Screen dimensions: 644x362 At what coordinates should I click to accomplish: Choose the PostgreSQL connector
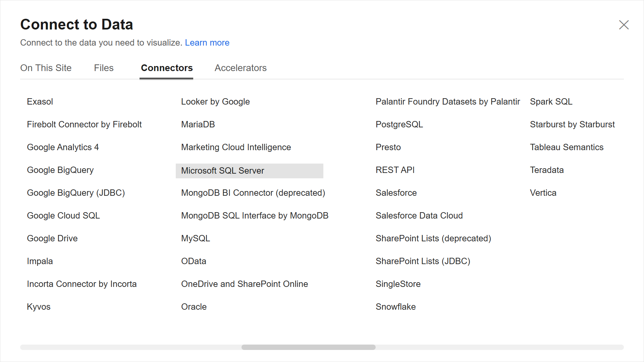pyautogui.click(x=399, y=124)
